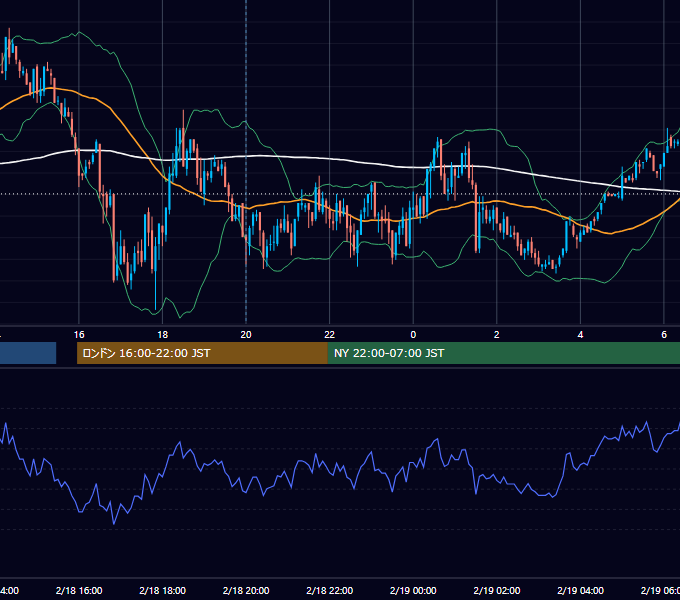
Task: Click the '18' hour label on the upper axis
Action: pyautogui.click(x=162, y=335)
